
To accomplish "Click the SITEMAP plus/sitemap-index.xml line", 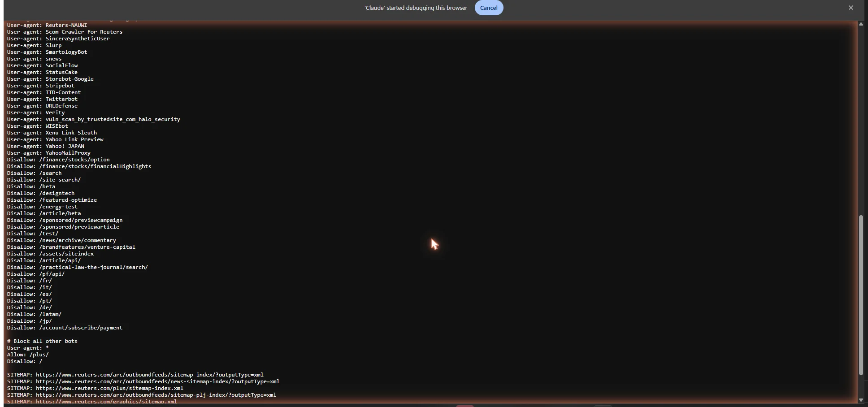I will coord(95,388).
